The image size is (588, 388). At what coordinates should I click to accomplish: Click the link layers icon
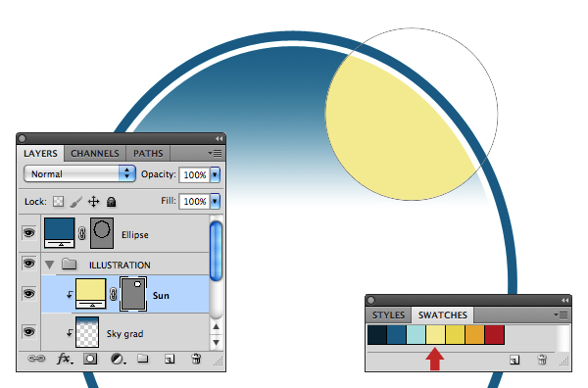[36, 359]
